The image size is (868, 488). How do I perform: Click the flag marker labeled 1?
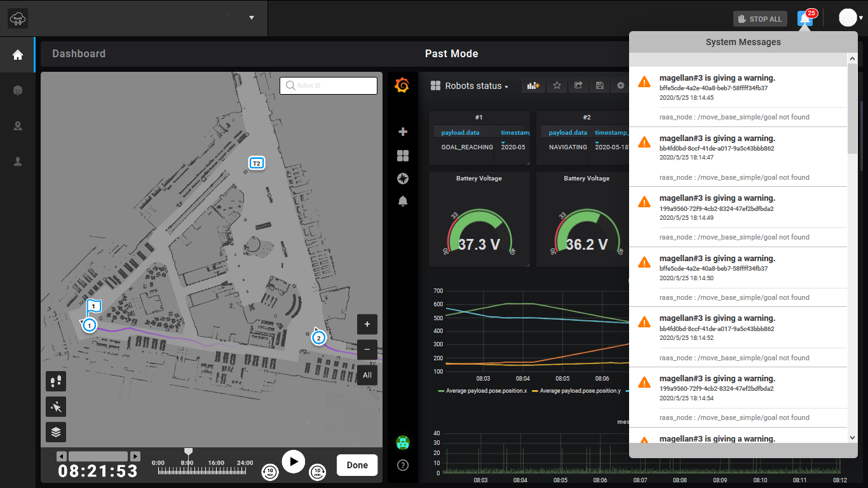[93, 306]
